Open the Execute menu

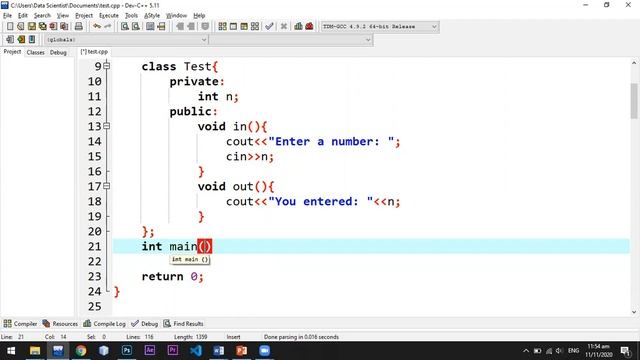(x=109, y=16)
